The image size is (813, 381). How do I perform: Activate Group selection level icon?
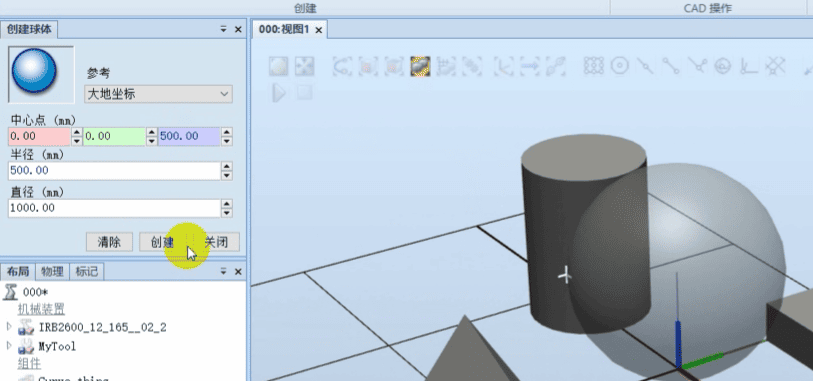[446, 66]
